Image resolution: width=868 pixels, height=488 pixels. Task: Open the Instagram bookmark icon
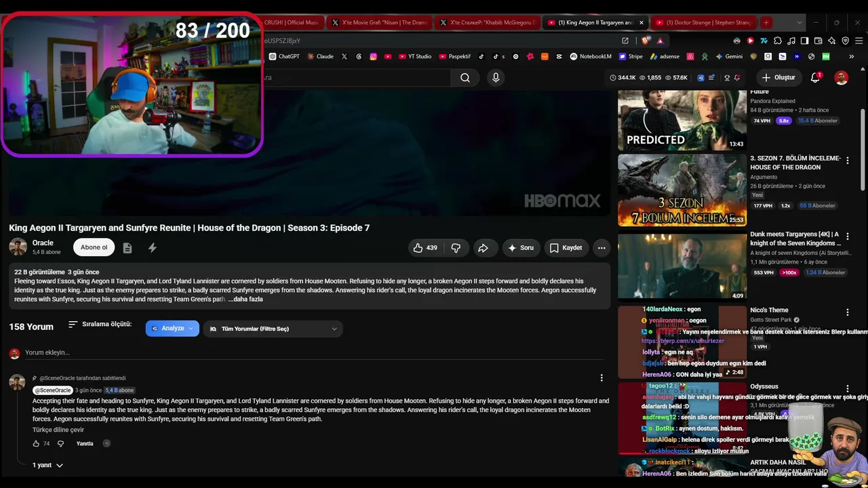[373, 56]
